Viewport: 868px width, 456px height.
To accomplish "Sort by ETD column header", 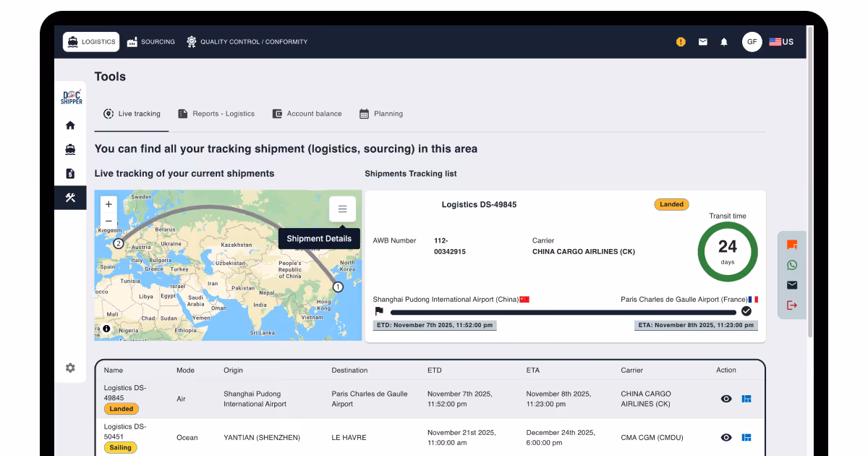I will point(435,370).
